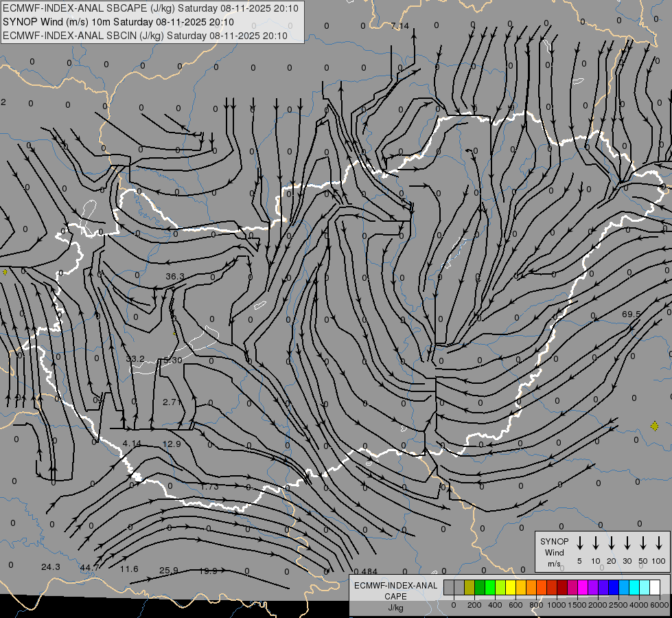Click the 30 m/s wind arrow in legend
This screenshot has height=618, width=672.
coord(627,543)
